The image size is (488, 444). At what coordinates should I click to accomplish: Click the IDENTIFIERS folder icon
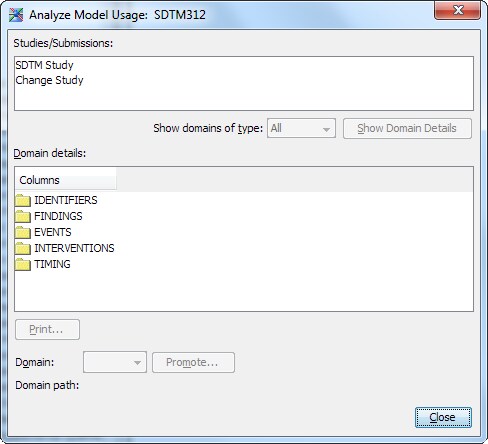tap(23, 200)
